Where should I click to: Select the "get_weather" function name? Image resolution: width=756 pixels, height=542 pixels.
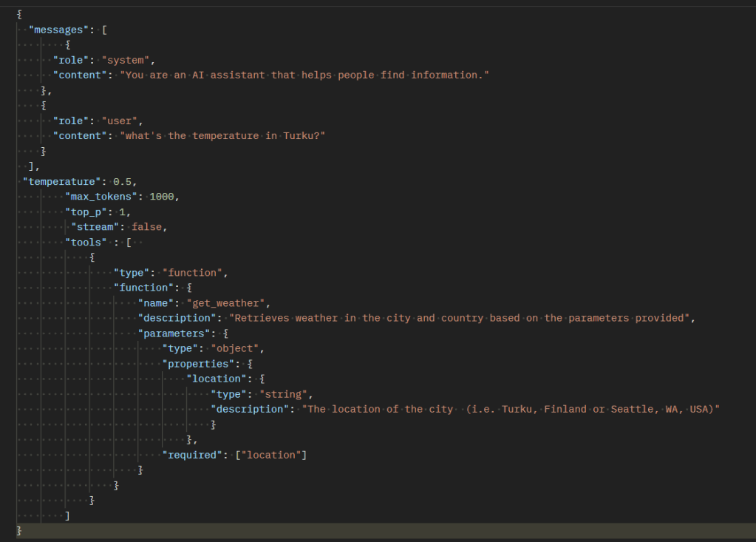tap(228, 303)
